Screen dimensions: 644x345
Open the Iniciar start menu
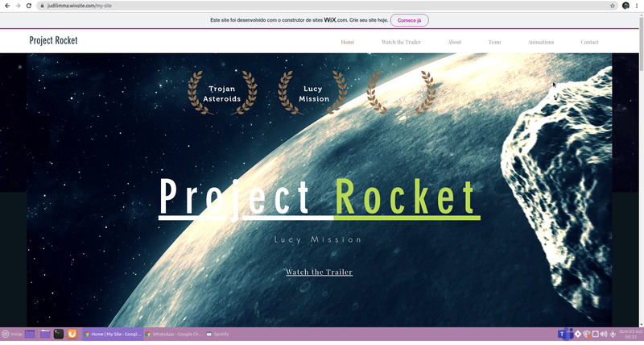click(12, 334)
